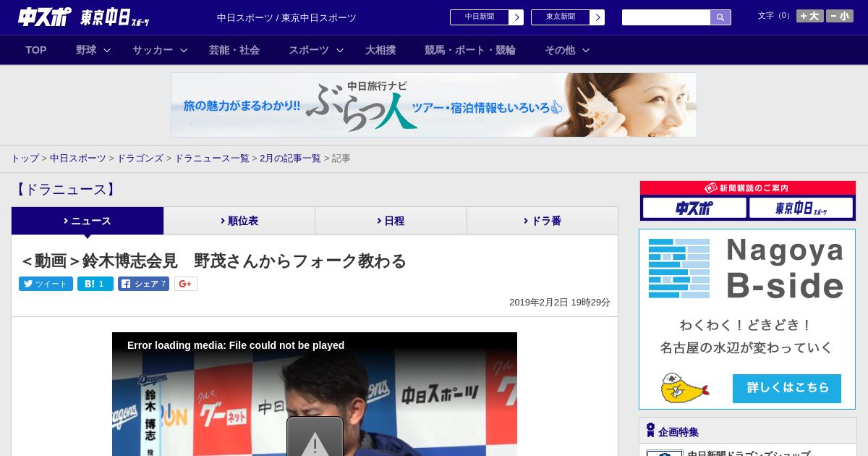The image size is (868, 456).
Task: Decrease font size with －小 button
Action: coord(839,16)
